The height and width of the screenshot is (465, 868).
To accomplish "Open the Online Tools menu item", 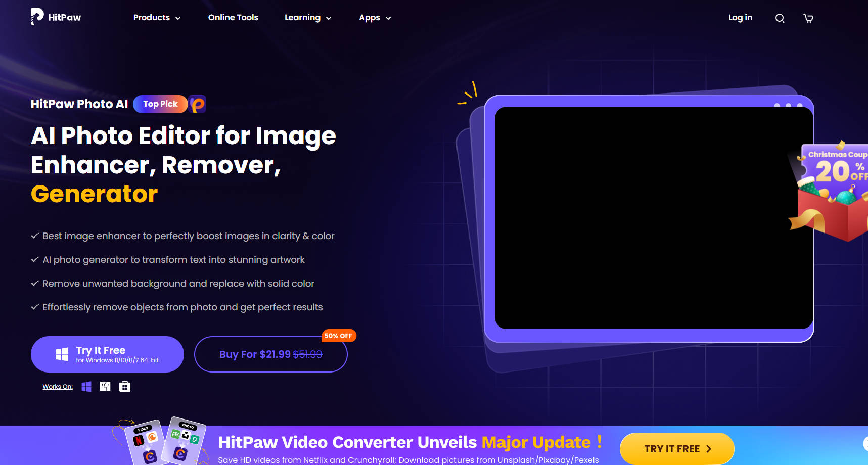I will 233,18.
